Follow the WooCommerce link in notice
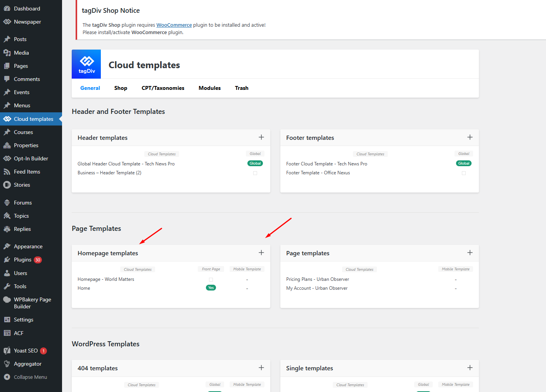 [x=174, y=25]
